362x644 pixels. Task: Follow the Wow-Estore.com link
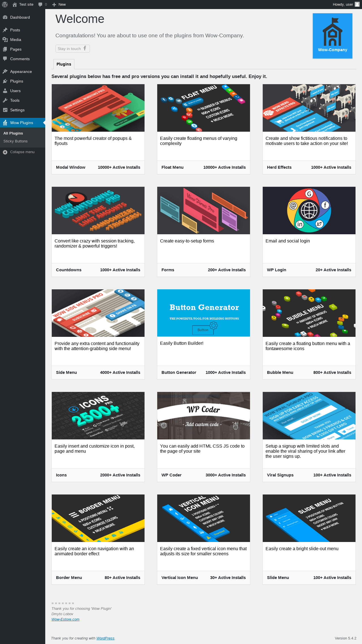coord(65,619)
